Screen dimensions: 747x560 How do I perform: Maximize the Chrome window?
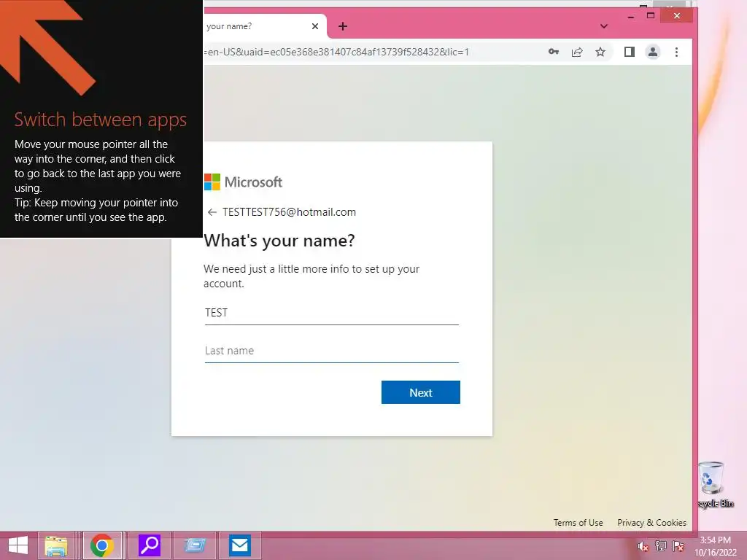[651, 16]
